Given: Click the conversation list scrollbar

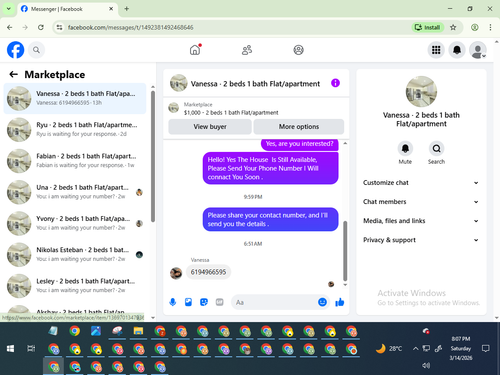Looking at the screenshot, I should [x=153, y=157].
